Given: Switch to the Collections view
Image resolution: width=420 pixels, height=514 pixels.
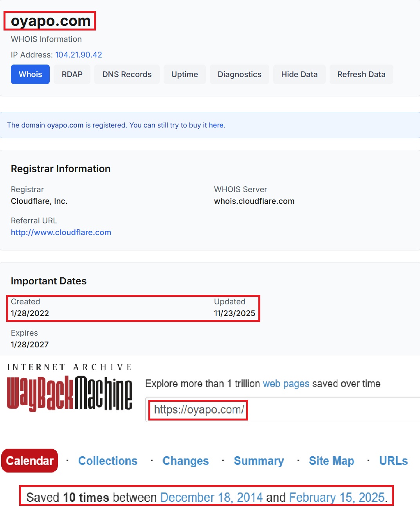Looking at the screenshot, I should (108, 461).
